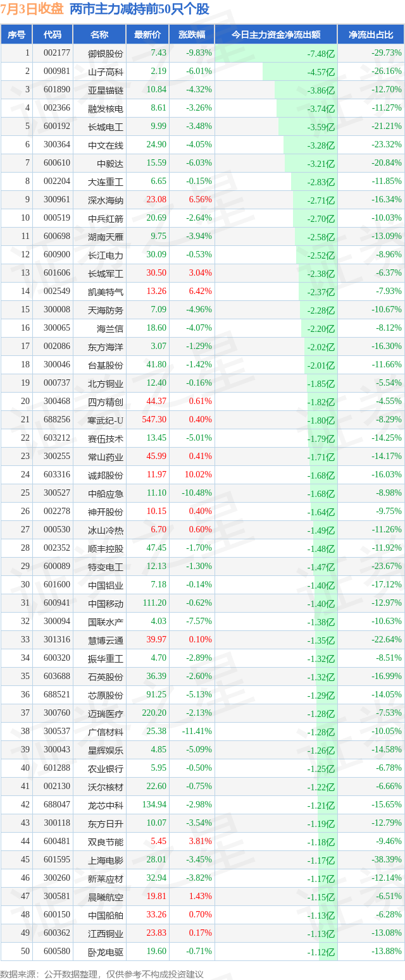Select stock name 中文在线
This screenshot has height=980, width=405.
(x=106, y=145)
